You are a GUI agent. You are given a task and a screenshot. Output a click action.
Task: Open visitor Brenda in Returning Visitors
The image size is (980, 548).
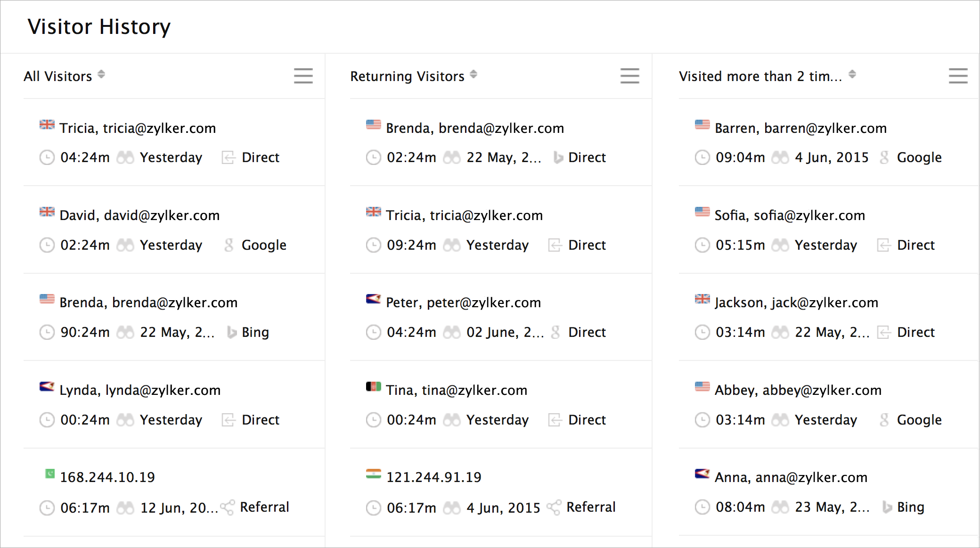pyautogui.click(x=474, y=128)
